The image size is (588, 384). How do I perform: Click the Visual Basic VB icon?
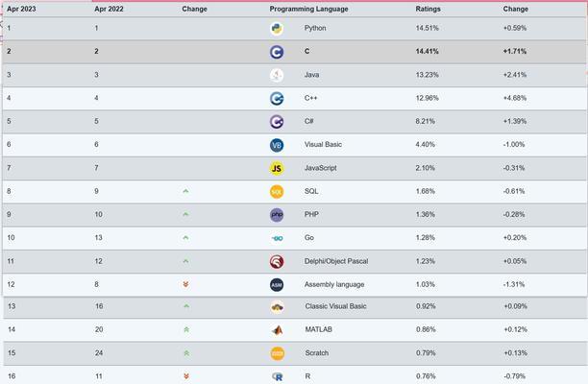point(277,145)
